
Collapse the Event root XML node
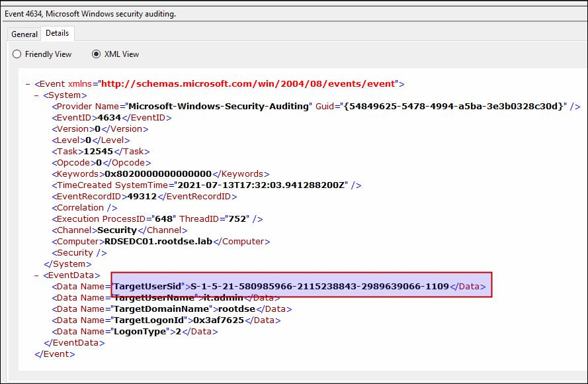point(28,84)
